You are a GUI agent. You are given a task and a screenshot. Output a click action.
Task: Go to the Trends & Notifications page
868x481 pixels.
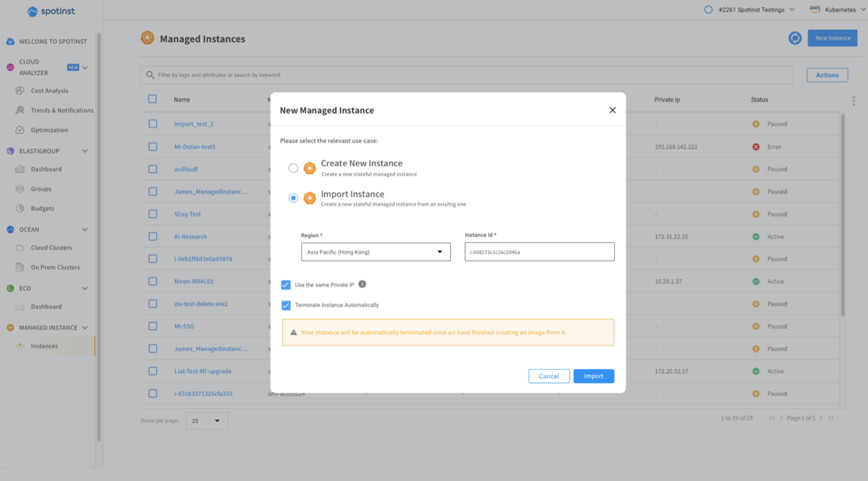pos(62,110)
